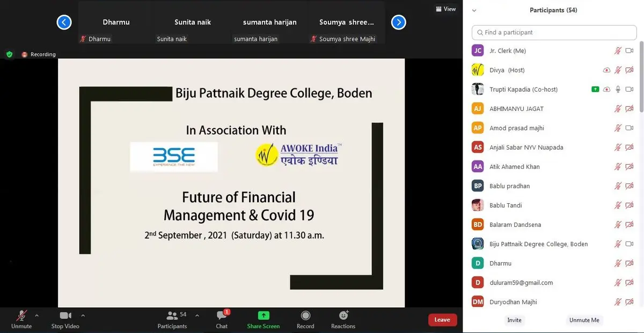Show next video thumbnails with right arrow
The width and height of the screenshot is (644, 333).
coord(398,23)
